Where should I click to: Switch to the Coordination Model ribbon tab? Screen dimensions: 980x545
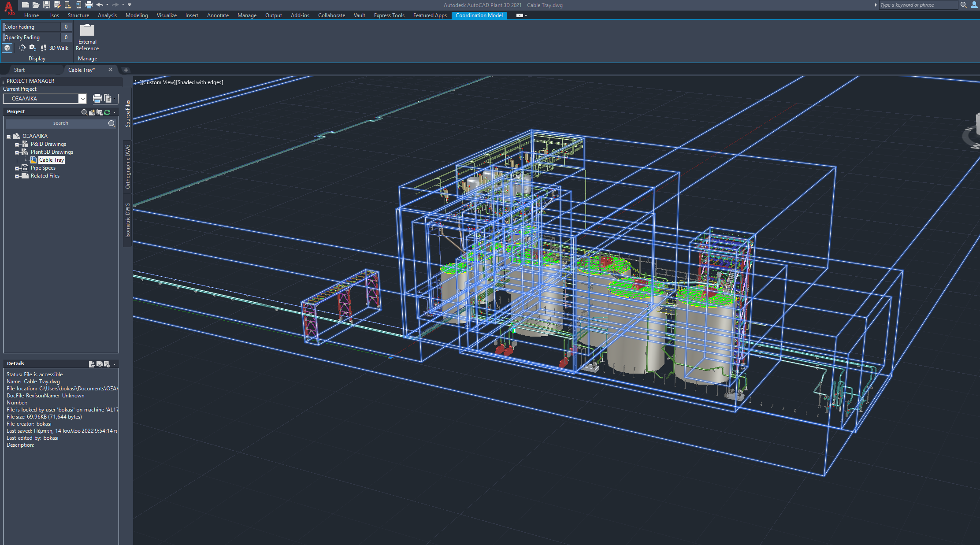(x=479, y=15)
